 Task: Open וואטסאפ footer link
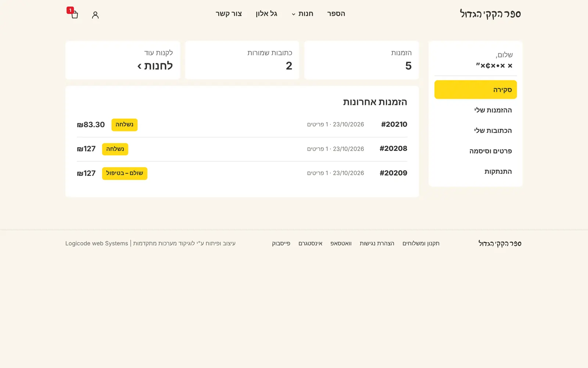click(341, 243)
